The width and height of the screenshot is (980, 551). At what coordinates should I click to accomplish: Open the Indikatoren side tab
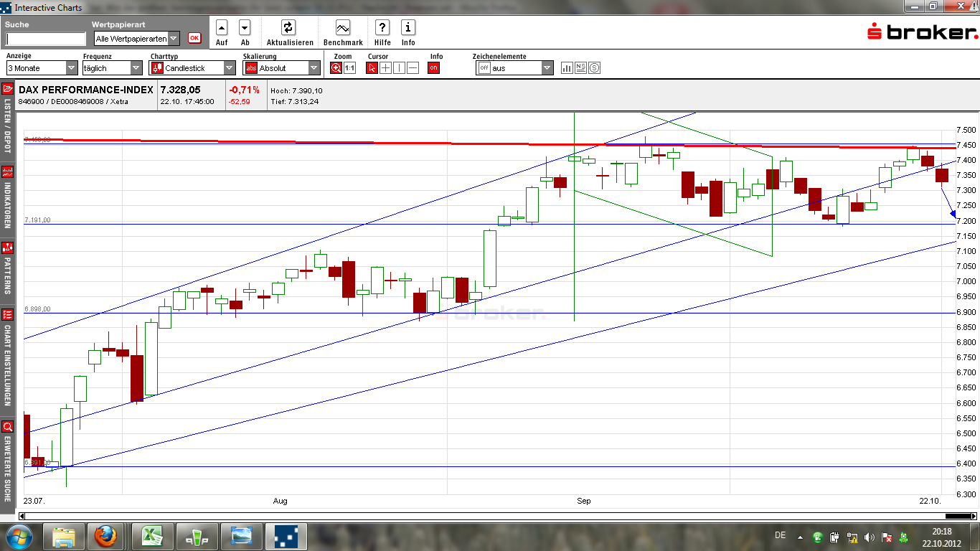[7, 199]
